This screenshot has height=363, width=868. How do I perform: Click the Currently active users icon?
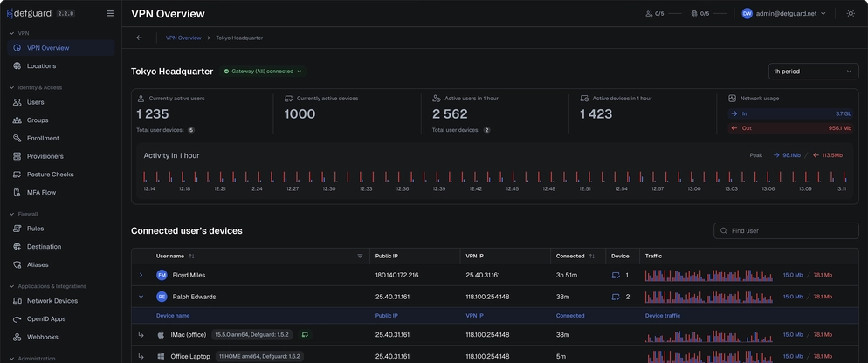coord(141,99)
